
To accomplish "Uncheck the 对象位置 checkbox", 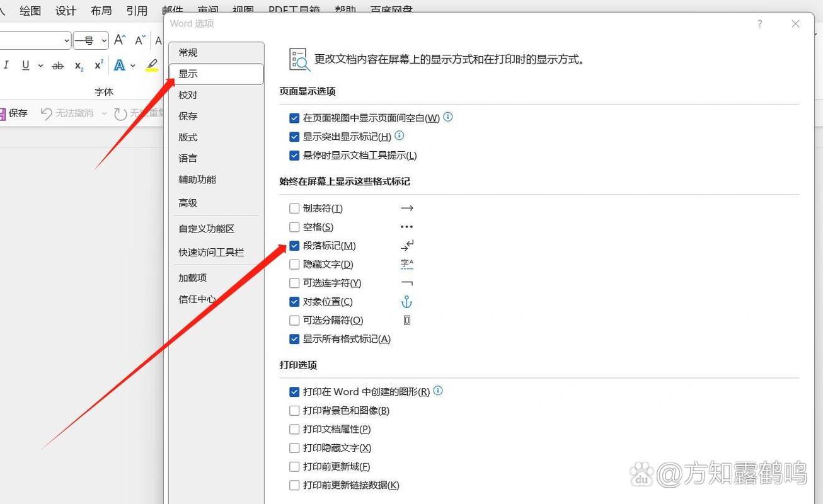I will coord(294,302).
